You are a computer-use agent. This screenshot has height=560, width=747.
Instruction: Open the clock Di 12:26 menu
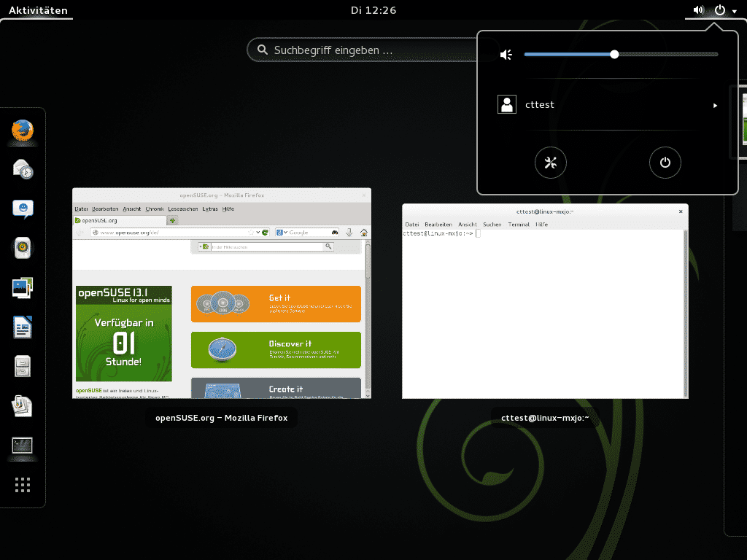pos(373,10)
